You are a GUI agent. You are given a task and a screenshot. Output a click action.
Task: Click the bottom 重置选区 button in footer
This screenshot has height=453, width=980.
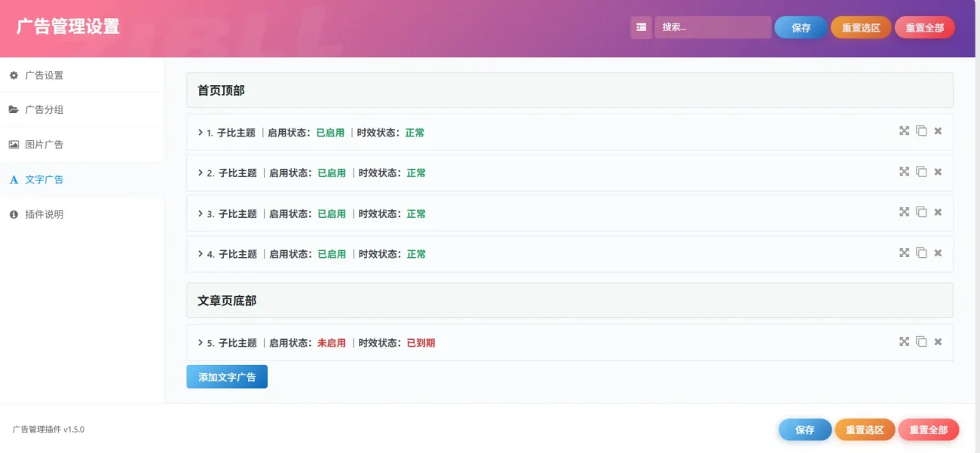coord(865,430)
